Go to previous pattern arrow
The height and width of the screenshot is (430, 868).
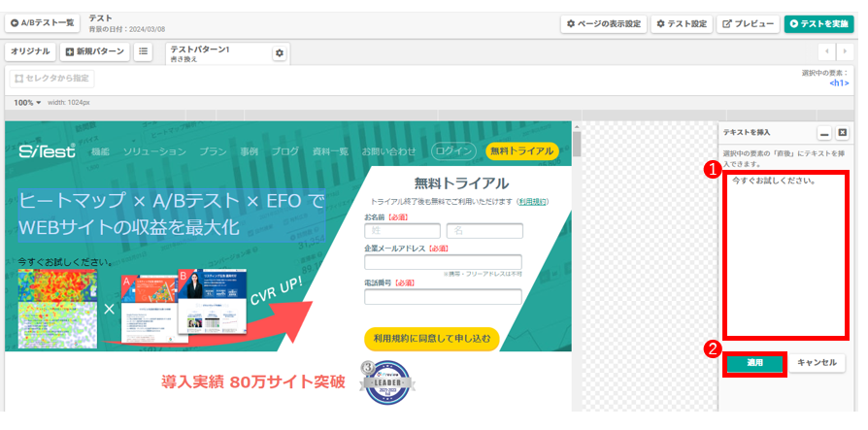pyautogui.click(x=826, y=51)
